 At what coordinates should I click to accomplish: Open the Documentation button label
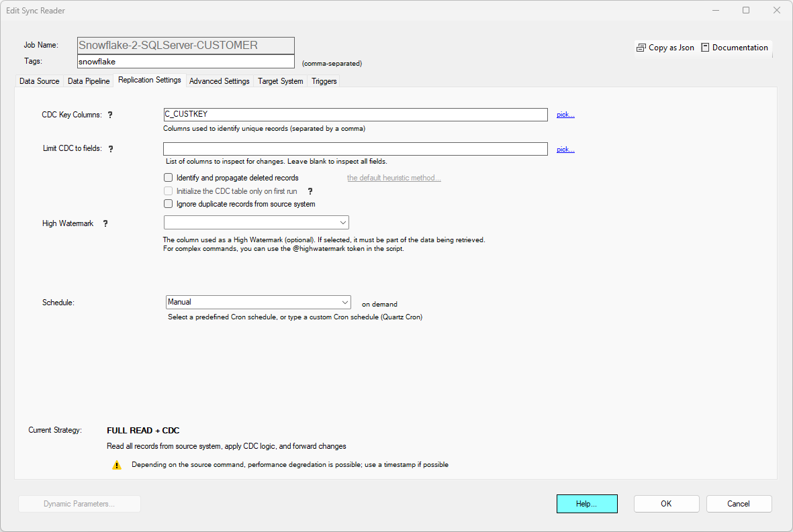tap(740, 48)
